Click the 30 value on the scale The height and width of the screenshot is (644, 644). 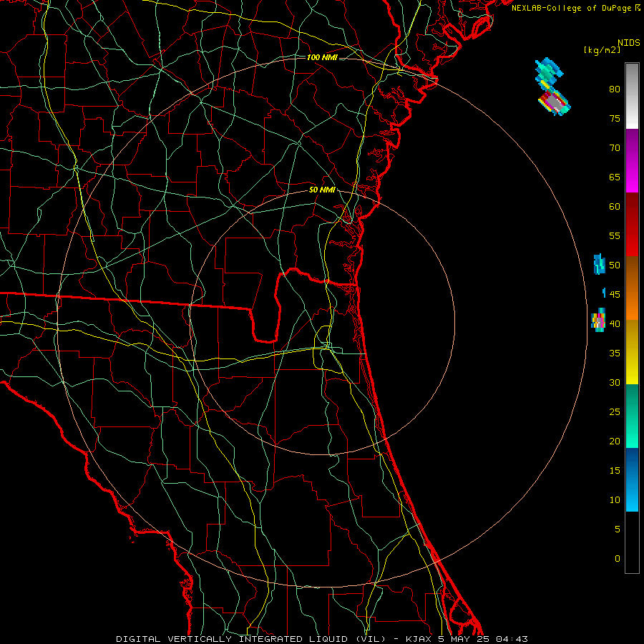615,382
